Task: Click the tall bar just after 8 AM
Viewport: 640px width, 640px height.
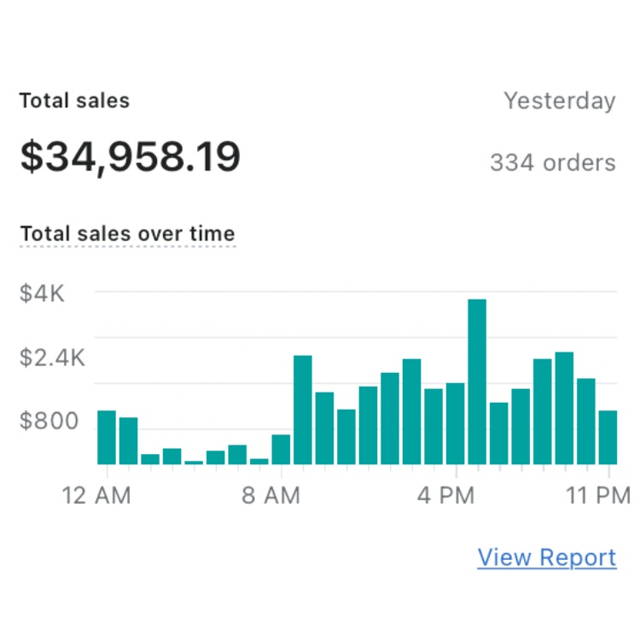Action: [302, 410]
